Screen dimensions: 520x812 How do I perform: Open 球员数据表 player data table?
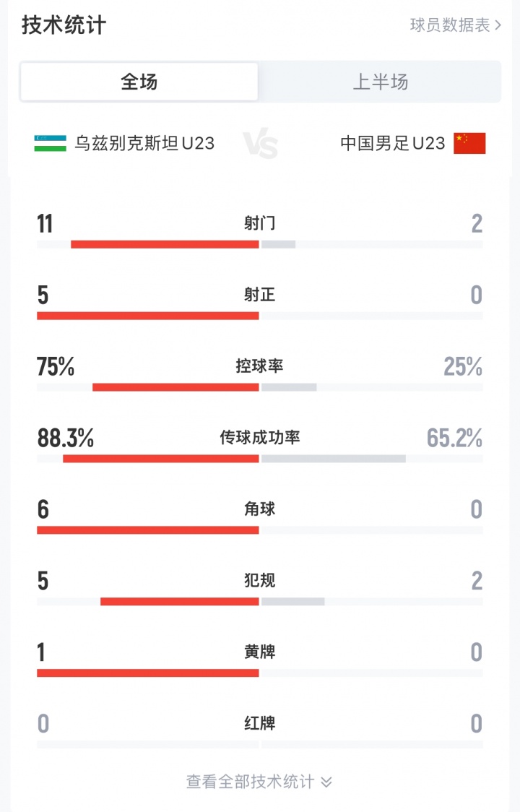pyautogui.click(x=450, y=25)
